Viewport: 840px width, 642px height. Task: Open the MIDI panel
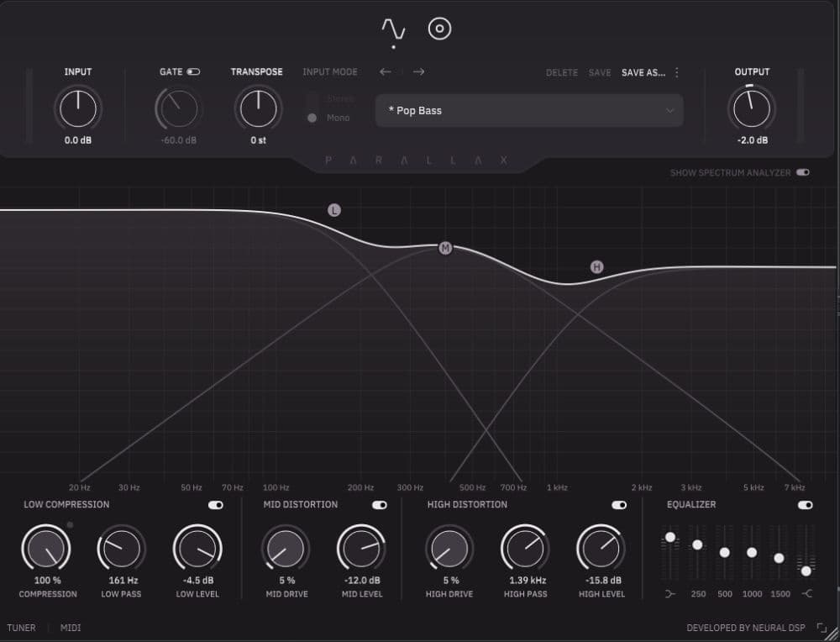(70, 628)
